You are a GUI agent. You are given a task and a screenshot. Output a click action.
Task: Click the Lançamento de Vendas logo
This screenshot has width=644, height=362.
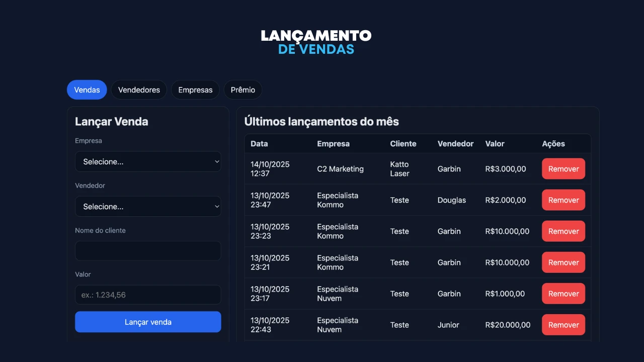(316, 42)
